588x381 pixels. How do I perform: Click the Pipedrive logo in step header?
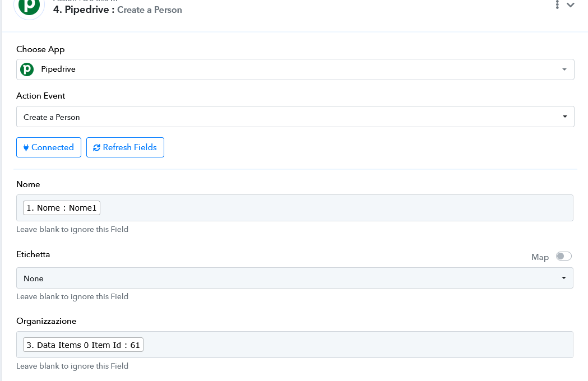(29, 6)
